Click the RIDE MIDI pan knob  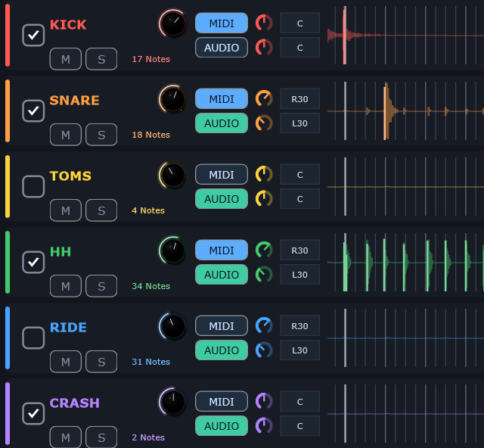[264, 326]
